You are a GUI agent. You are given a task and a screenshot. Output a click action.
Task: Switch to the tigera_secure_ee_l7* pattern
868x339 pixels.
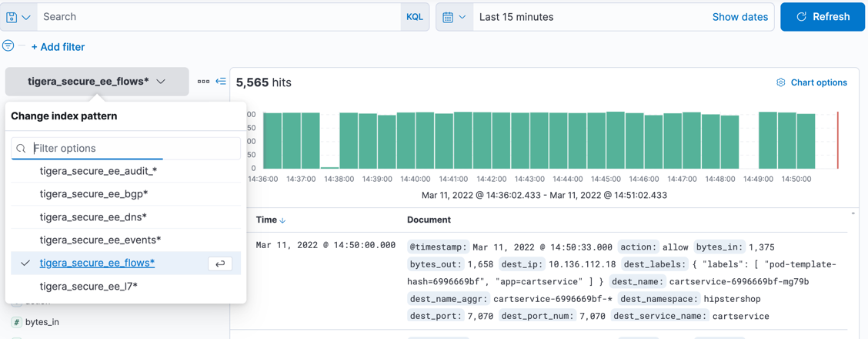pyautogui.click(x=88, y=286)
